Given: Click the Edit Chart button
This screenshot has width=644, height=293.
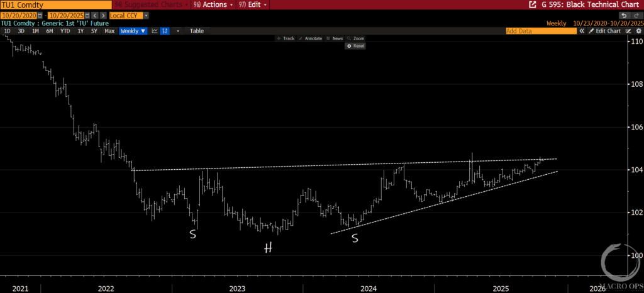Looking at the screenshot, I should [605, 31].
